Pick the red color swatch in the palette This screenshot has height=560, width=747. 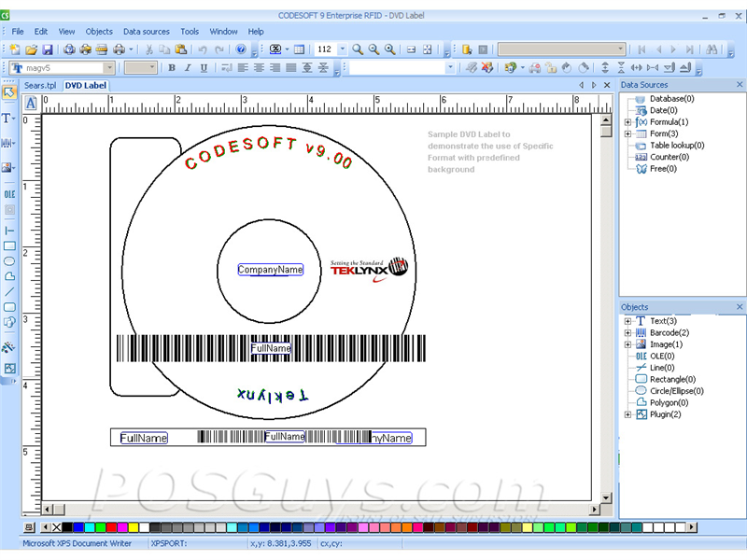coord(111,527)
